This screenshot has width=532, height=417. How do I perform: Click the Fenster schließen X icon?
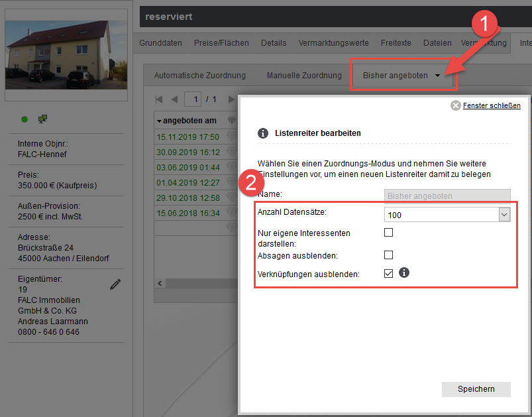tap(455, 105)
